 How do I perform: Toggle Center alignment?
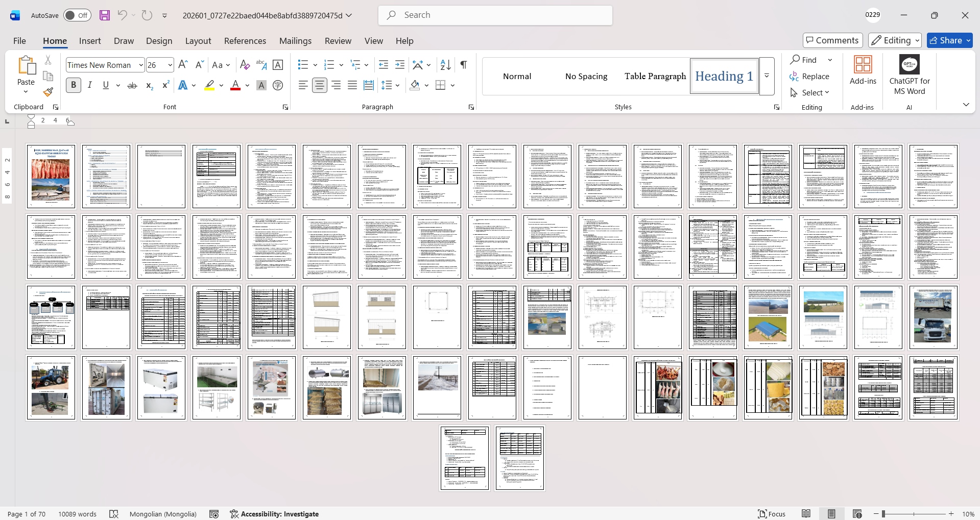(x=320, y=85)
